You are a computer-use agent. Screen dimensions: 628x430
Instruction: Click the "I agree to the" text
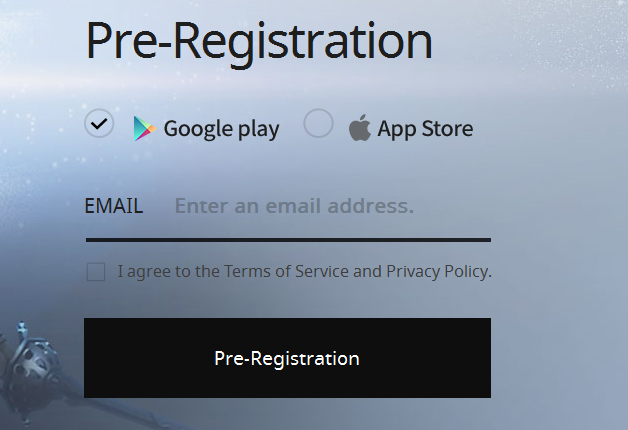pyautogui.click(x=169, y=271)
